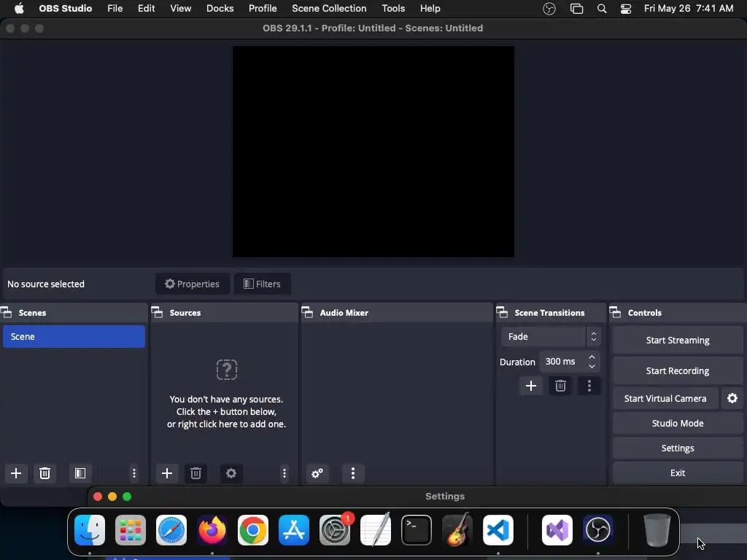Undock the Controls panel icon
The width and height of the screenshot is (747, 560).
(615, 313)
